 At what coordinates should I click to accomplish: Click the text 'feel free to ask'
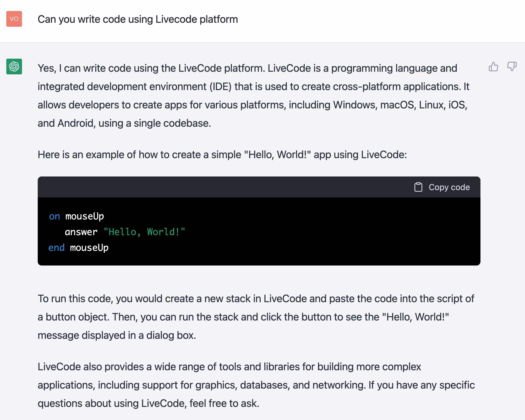pos(224,404)
